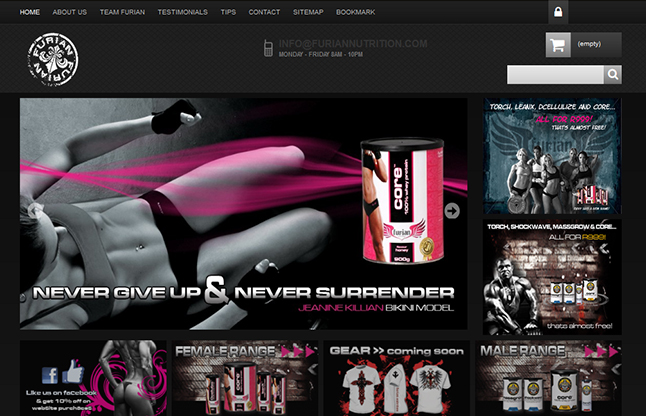
Task: Open the Female Range banner
Action: pyautogui.click(x=245, y=378)
